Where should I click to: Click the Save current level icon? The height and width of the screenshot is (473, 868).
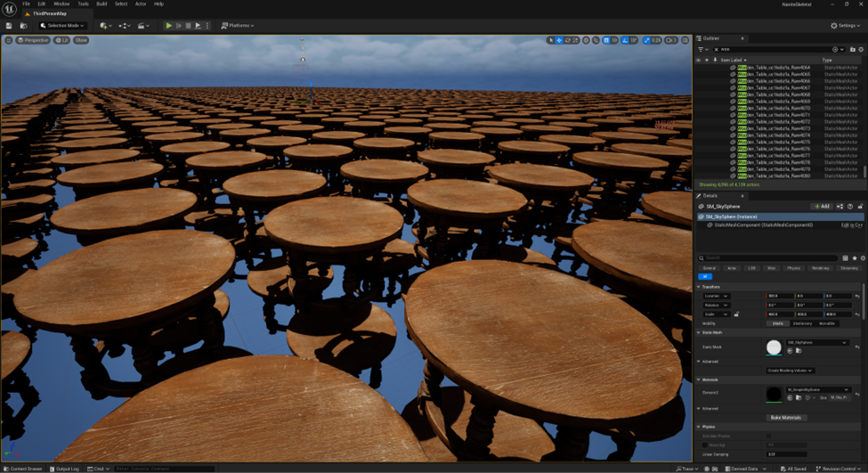coord(8,26)
